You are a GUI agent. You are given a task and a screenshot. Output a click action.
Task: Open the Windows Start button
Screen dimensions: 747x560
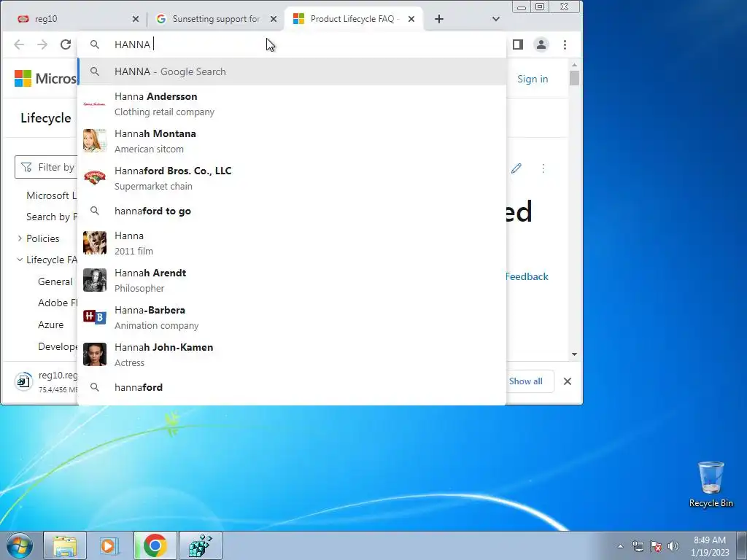[x=20, y=545]
